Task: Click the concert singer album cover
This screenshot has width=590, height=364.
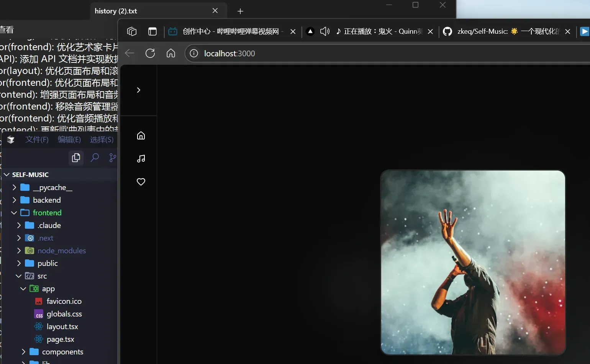Action: [x=473, y=262]
